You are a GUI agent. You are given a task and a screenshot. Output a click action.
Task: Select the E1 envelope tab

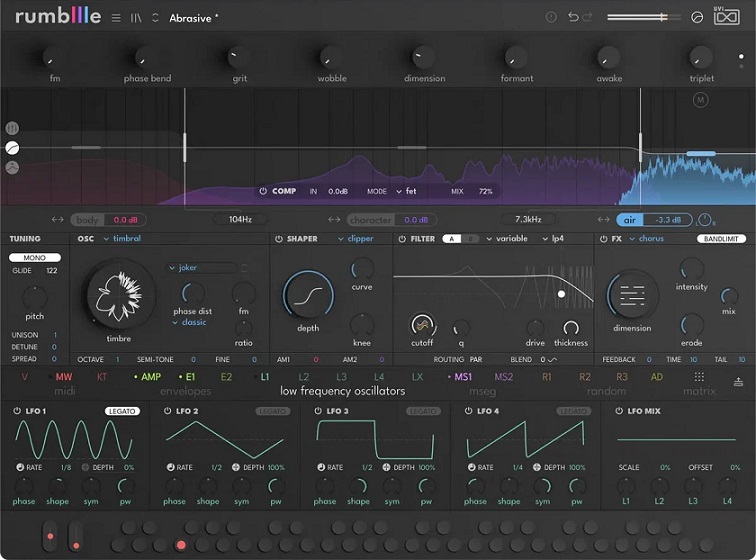click(190, 377)
